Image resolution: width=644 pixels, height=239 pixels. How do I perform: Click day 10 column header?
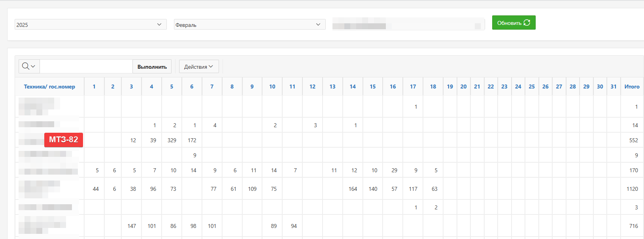(x=272, y=87)
